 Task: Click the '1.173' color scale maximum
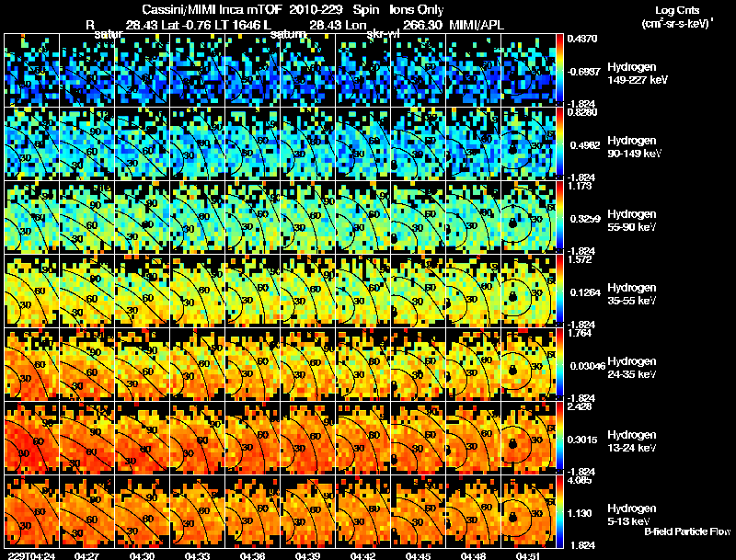[580, 186]
